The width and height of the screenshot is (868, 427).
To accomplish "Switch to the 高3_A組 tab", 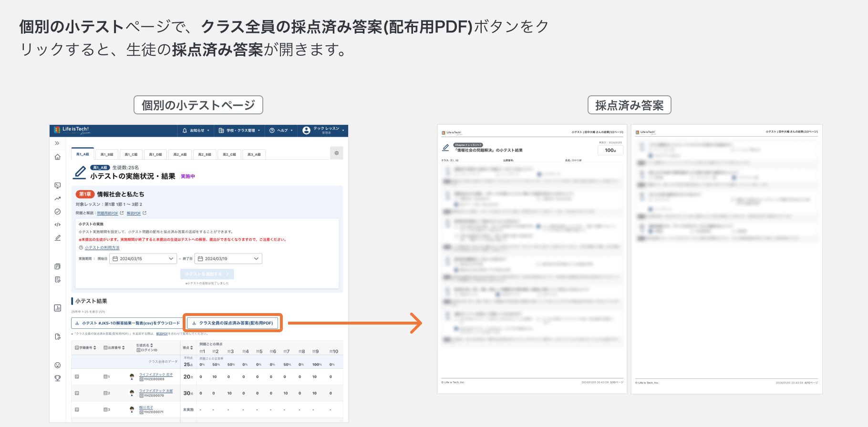I will (x=254, y=154).
